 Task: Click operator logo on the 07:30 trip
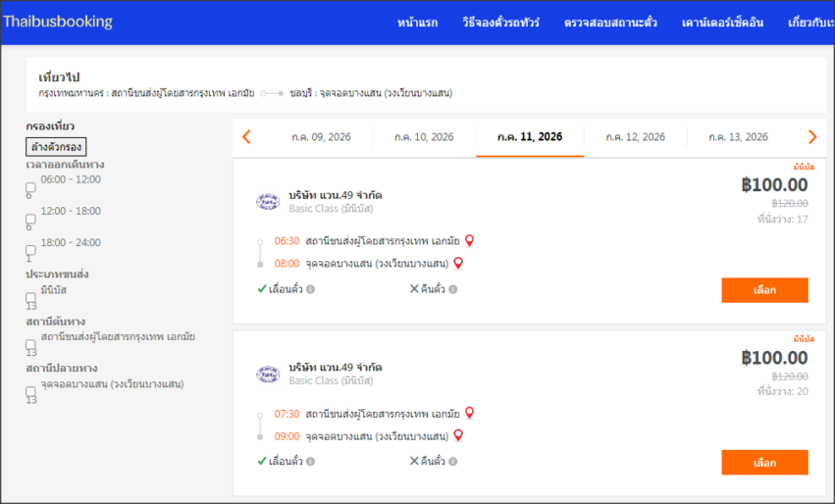pyautogui.click(x=268, y=375)
